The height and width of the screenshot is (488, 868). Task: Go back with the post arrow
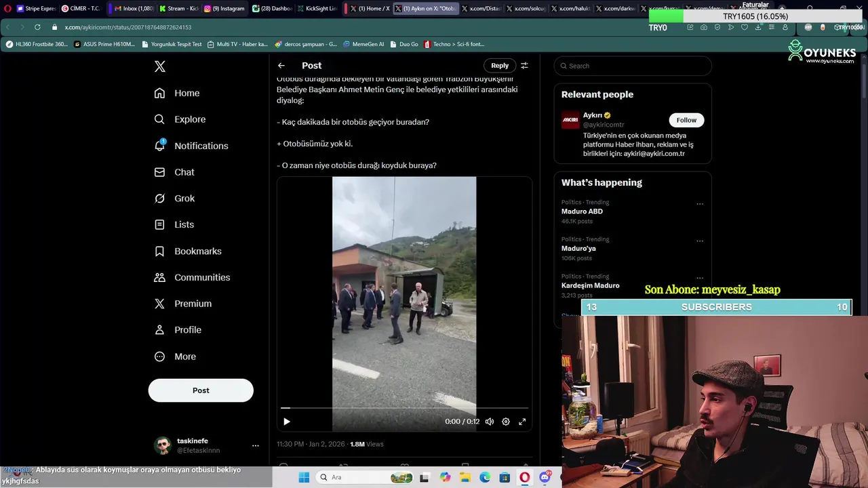coord(281,66)
